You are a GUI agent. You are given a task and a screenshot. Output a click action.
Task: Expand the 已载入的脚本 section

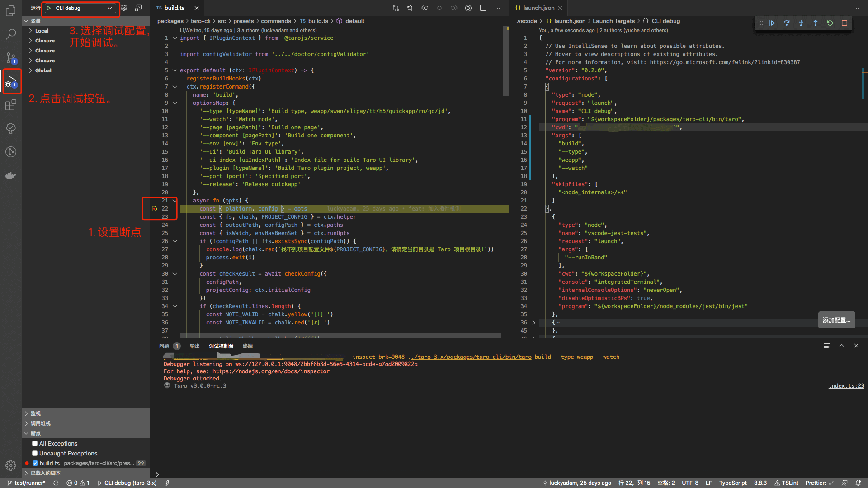tap(86, 473)
